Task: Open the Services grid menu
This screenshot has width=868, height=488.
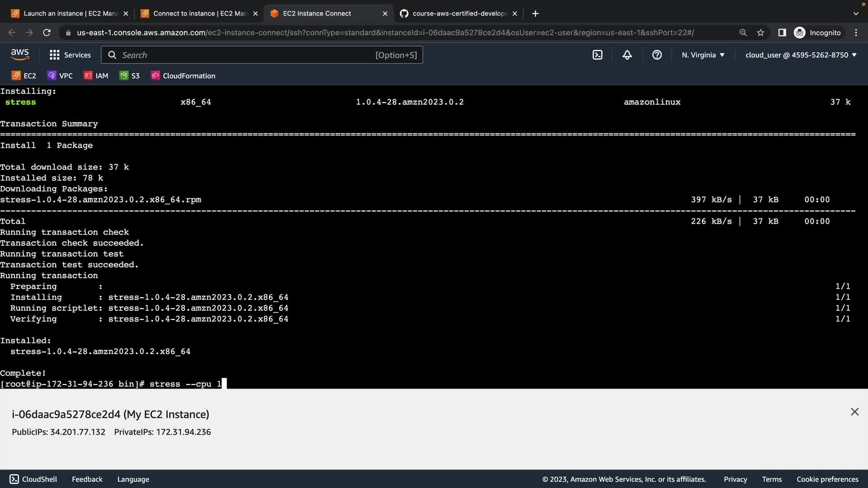Action: coord(70,55)
